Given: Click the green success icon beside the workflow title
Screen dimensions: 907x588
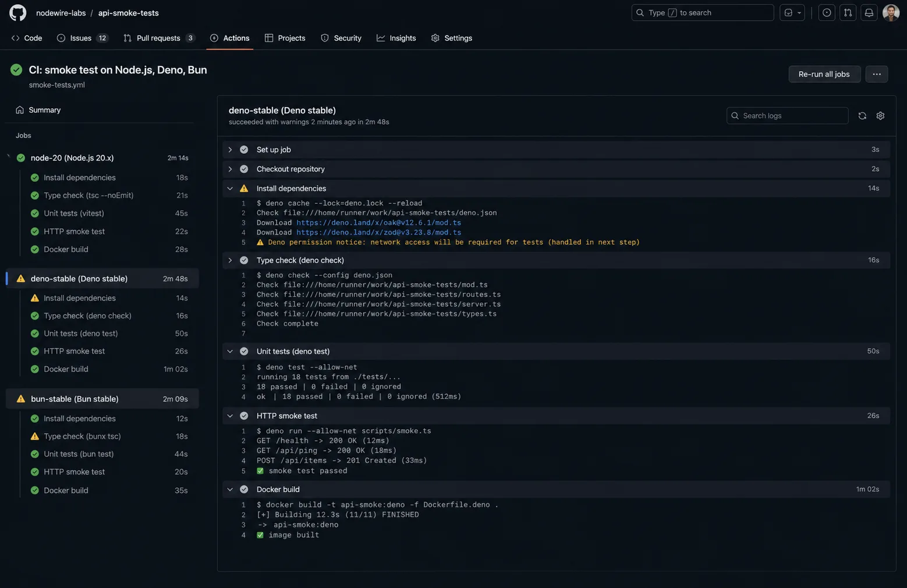Looking at the screenshot, I should point(16,70).
